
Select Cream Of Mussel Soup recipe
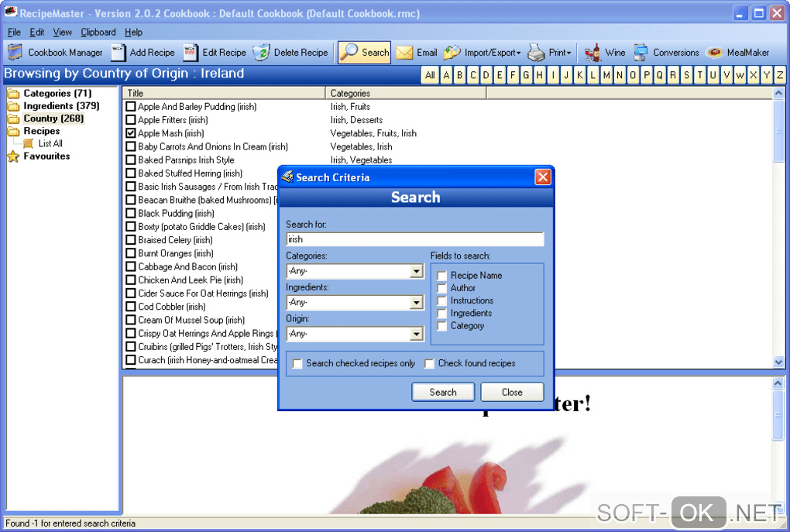point(191,320)
